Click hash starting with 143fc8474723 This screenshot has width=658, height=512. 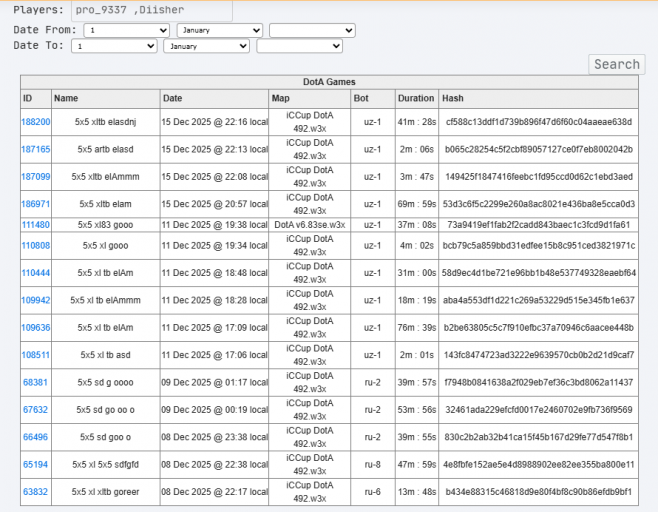click(x=539, y=355)
